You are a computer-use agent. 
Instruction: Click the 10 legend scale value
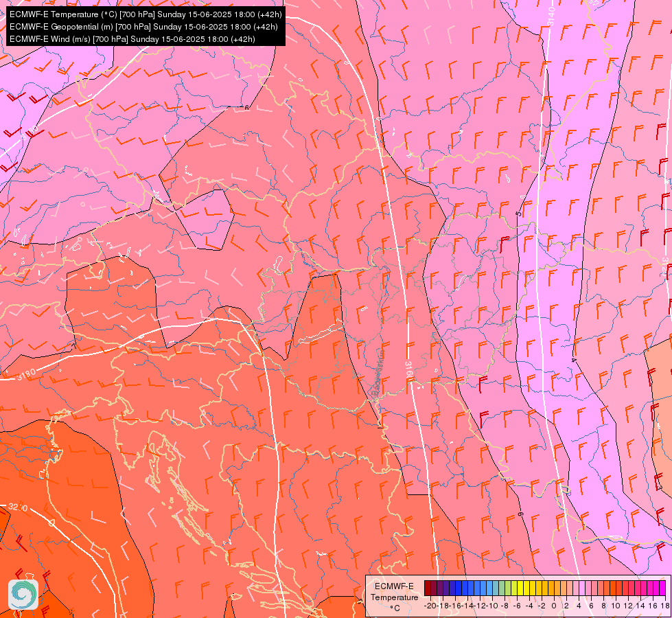tap(616, 606)
